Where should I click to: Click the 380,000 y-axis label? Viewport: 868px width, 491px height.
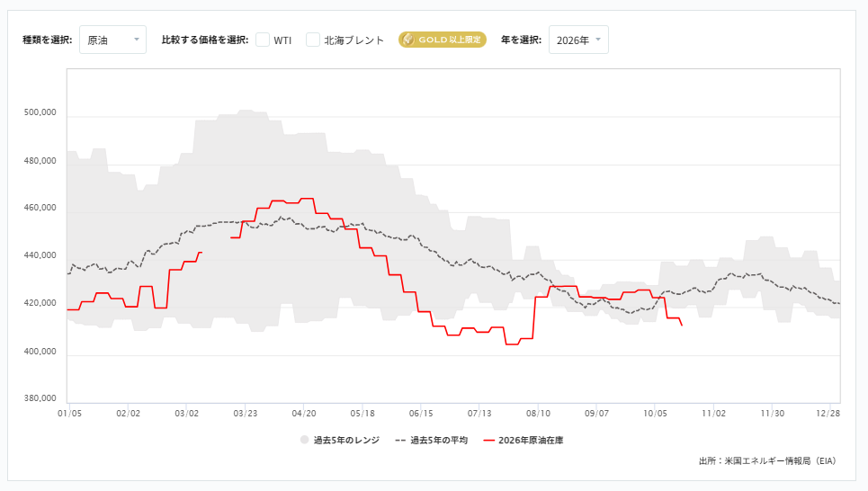click(40, 398)
